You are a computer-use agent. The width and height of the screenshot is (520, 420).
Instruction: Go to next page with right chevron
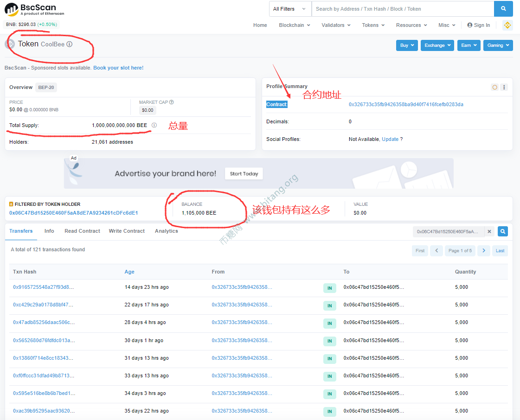[x=484, y=251]
